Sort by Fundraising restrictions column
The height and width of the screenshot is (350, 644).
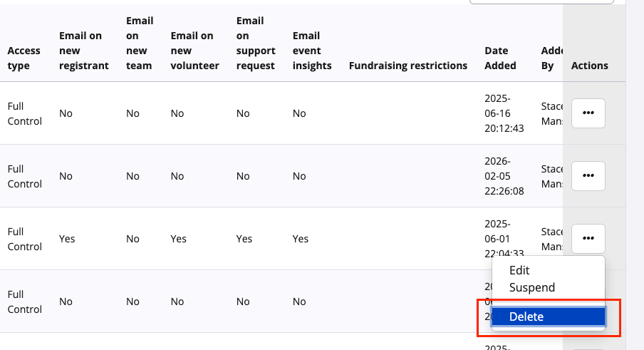click(407, 66)
